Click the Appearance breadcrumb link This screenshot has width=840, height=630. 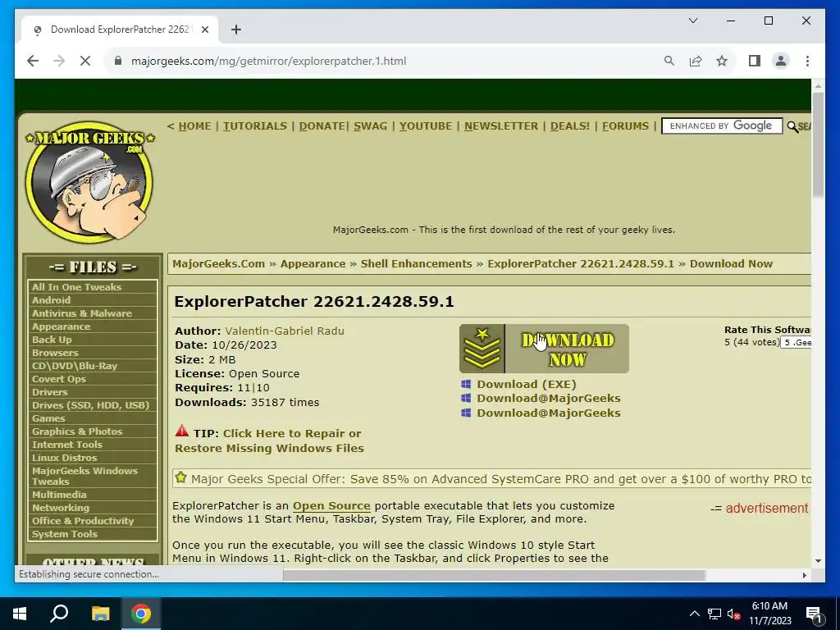(x=313, y=263)
